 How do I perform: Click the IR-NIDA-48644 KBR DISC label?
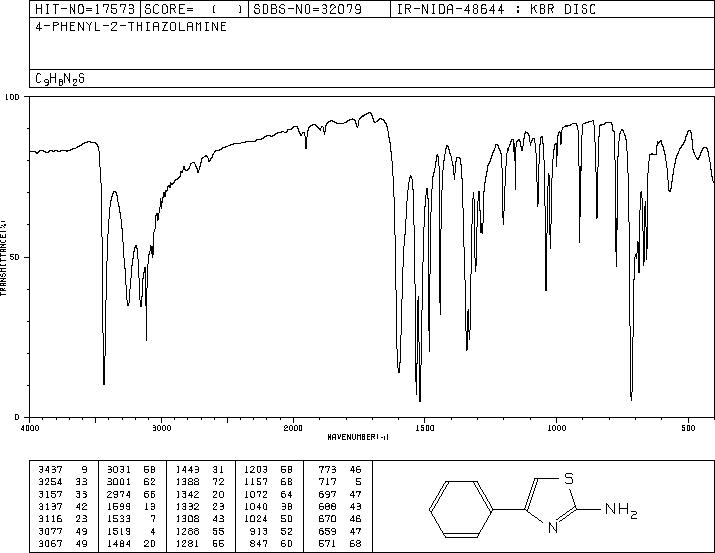pyautogui.click(x=497, y=9)
